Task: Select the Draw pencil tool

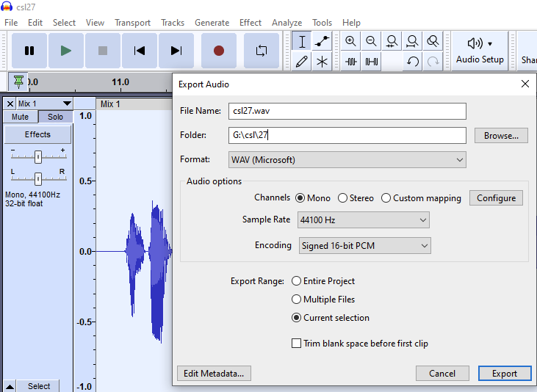Action: coord(301,62)
